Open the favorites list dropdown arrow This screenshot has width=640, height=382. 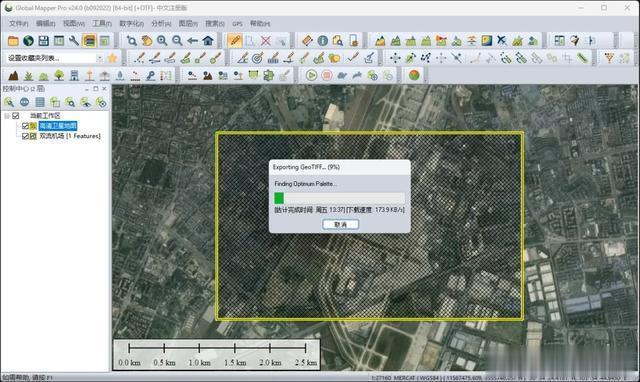pos(100,58)
